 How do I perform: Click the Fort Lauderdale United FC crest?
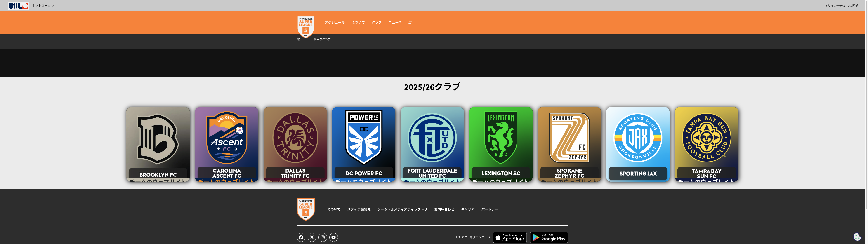(432, 138)
